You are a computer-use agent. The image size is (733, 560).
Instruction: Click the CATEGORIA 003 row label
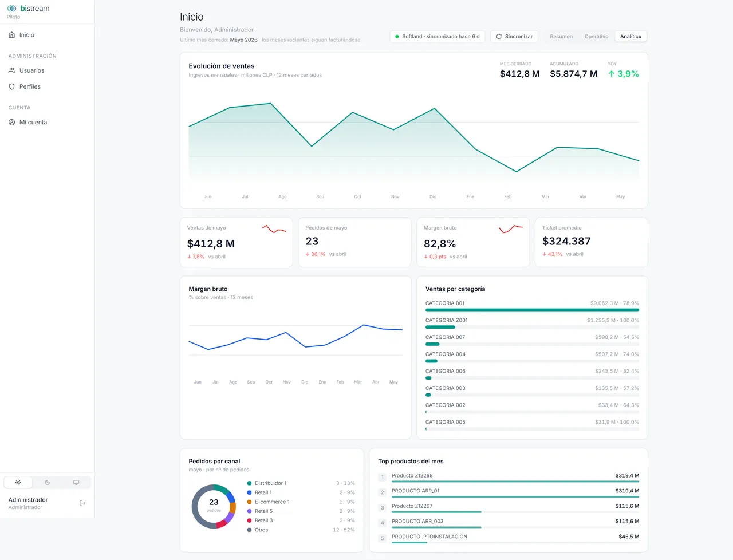(x=445, y=388)
